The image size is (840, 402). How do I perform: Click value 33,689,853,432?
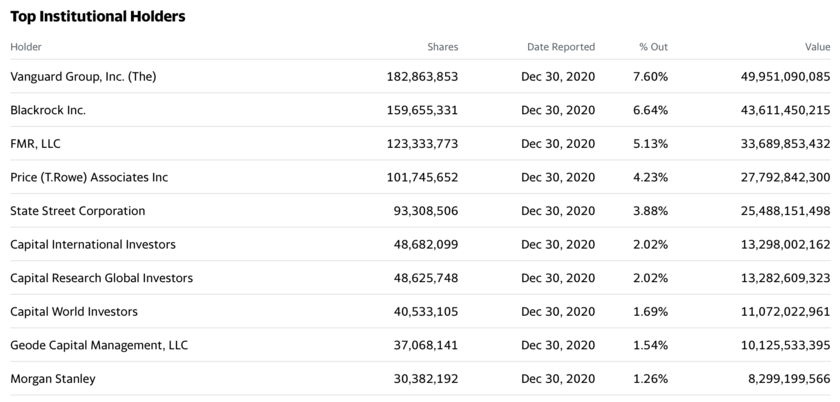pos(785,144)
